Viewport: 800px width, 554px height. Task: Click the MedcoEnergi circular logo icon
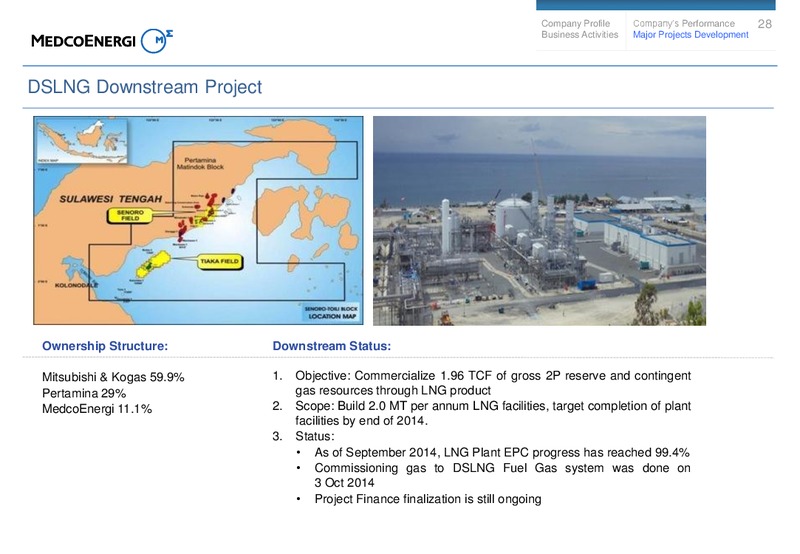pyautogui.click(x=157, y=41)
